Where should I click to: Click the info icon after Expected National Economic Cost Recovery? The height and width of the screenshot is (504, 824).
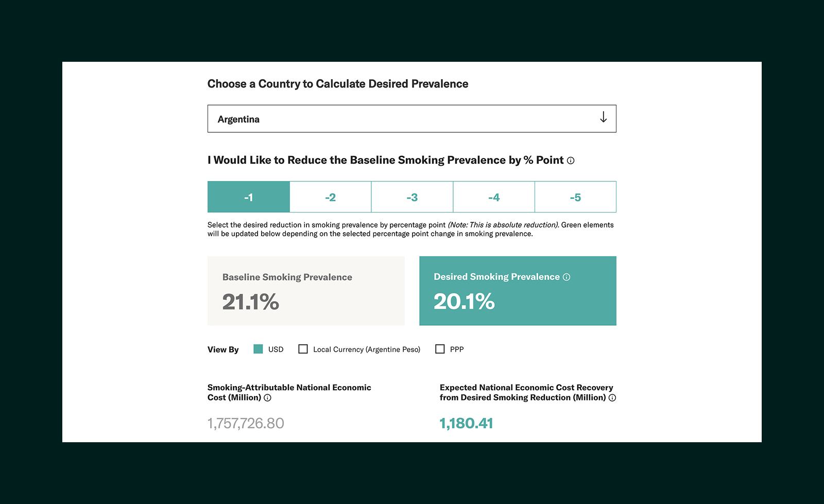612,397
